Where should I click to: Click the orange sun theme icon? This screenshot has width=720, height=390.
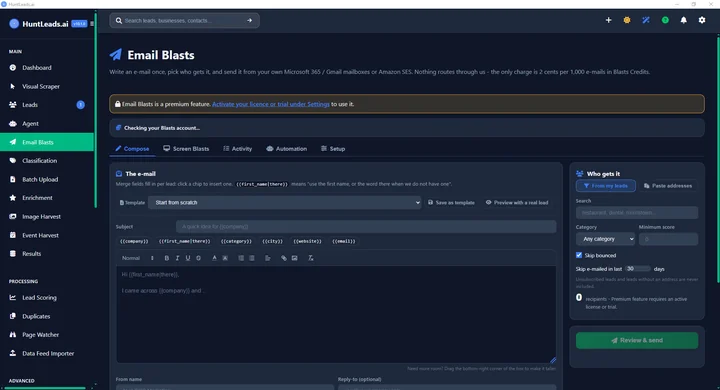tap(627, 20)
